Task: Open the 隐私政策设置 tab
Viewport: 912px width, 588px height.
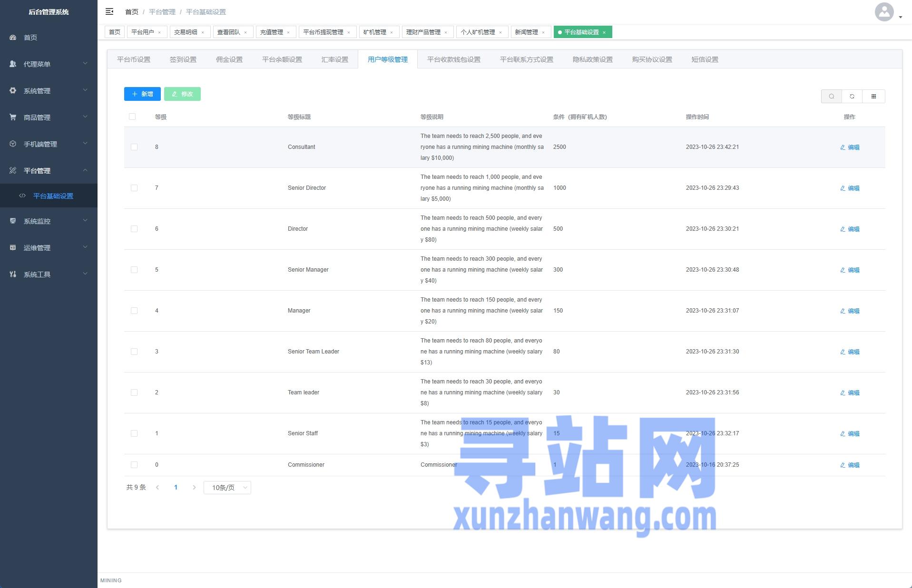Action: click(x=593, y=59)
